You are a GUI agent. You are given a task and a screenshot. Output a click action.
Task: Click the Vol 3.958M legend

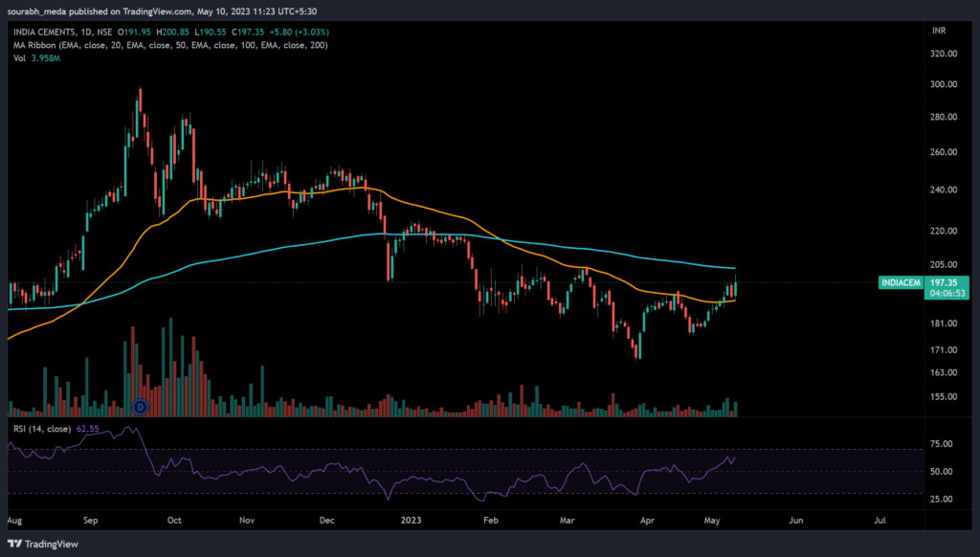click(x=37, y=58)
